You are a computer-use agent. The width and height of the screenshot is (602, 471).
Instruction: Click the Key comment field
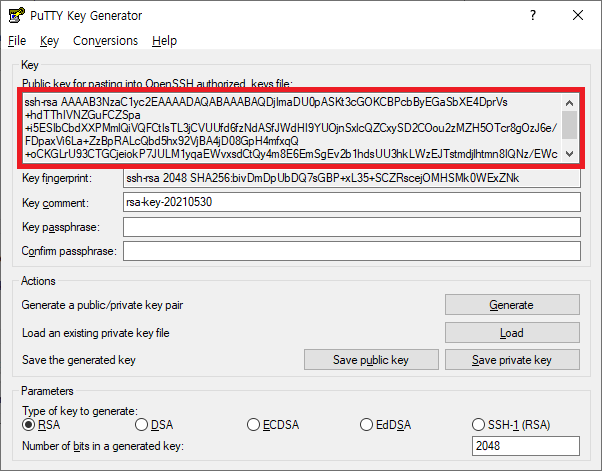[352, 202]
